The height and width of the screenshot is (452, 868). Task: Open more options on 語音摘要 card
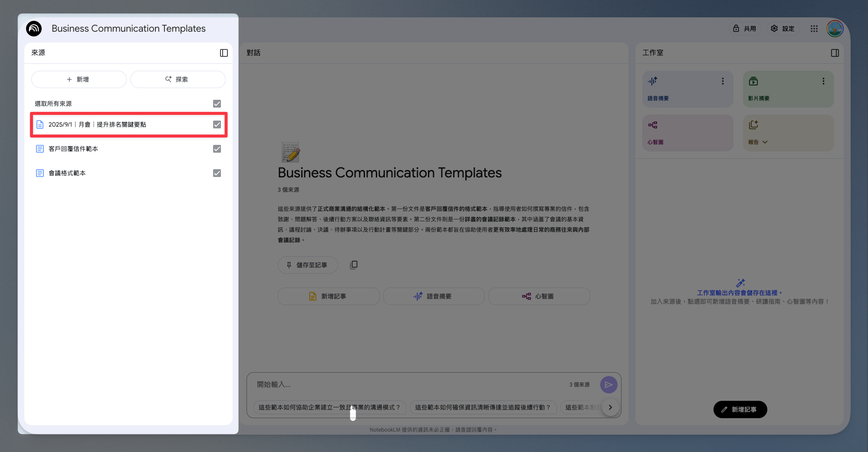click(723, 81)
